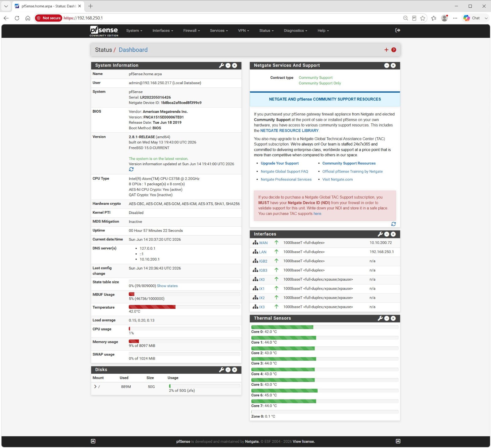
Task: Minimize the Disks widget
Action: pyautogui.click(x=228, y=370)
